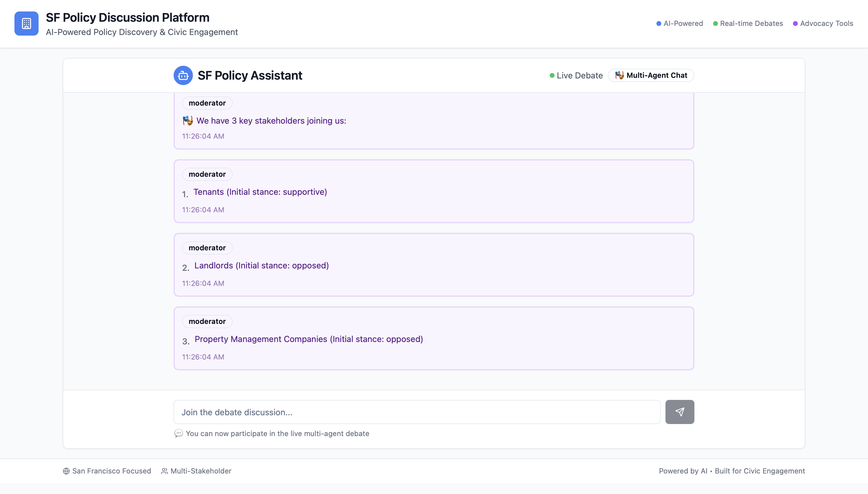Click the speech bubble icon below input
Viewport: 868px width, 494px height.
tap(178, 433)
